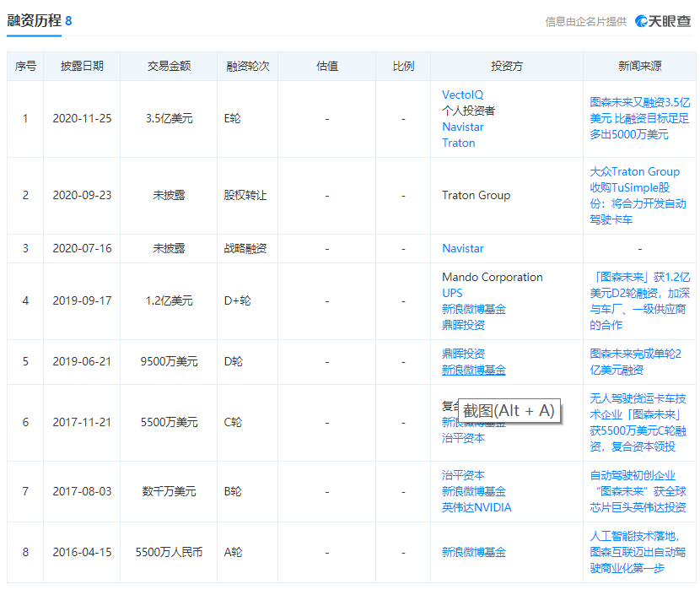
Task: Click the 序号 column header
Action: [25, 66]
